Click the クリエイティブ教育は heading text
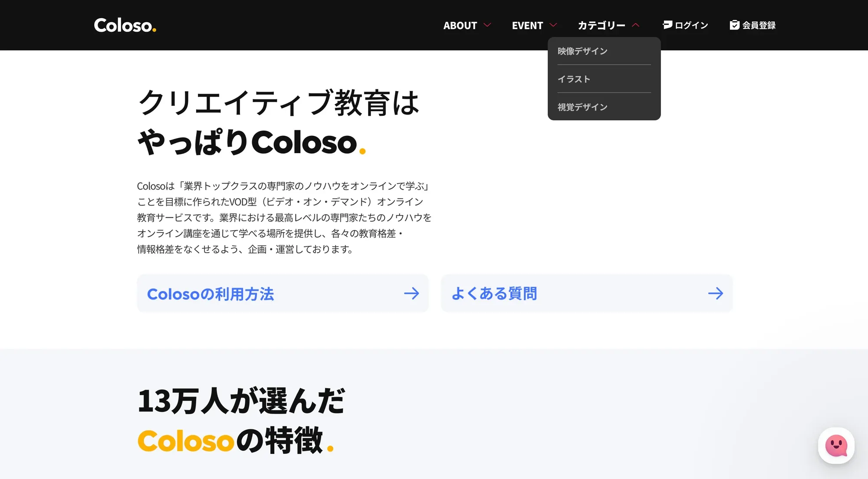 tap(278, 103)
